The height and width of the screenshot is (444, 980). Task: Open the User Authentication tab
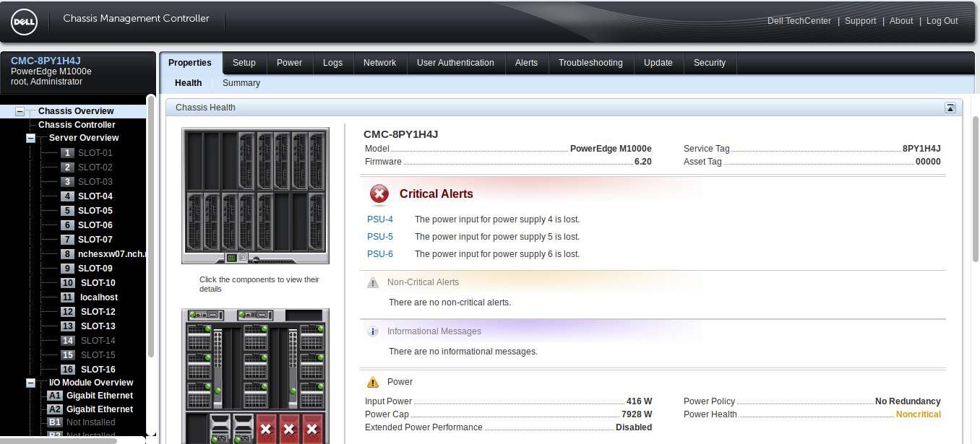point(456,63)
